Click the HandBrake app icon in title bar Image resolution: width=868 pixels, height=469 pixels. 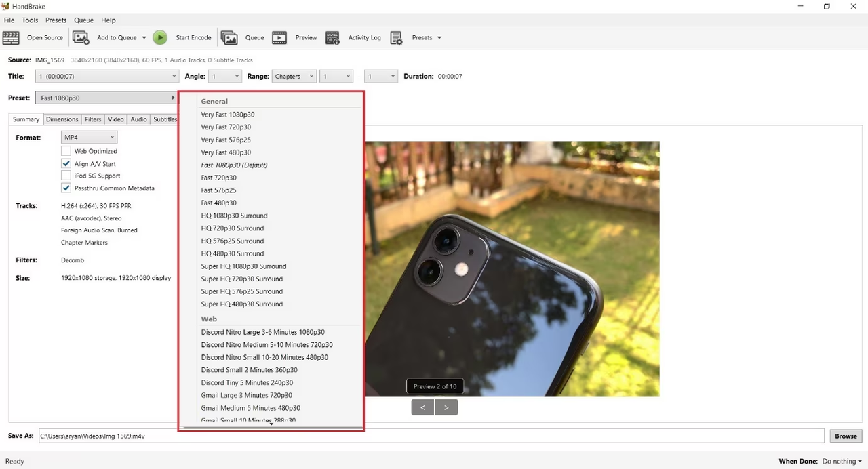5,6
